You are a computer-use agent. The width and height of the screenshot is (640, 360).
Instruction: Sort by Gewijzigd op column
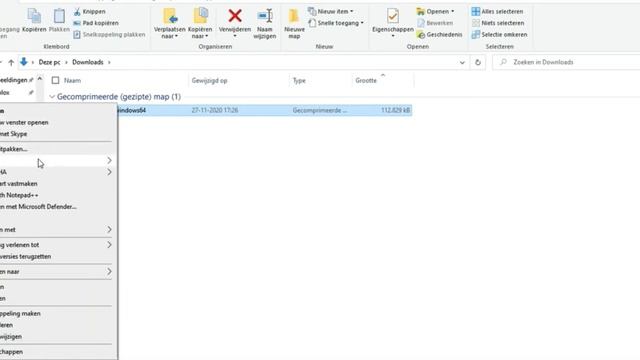point(209,80)
